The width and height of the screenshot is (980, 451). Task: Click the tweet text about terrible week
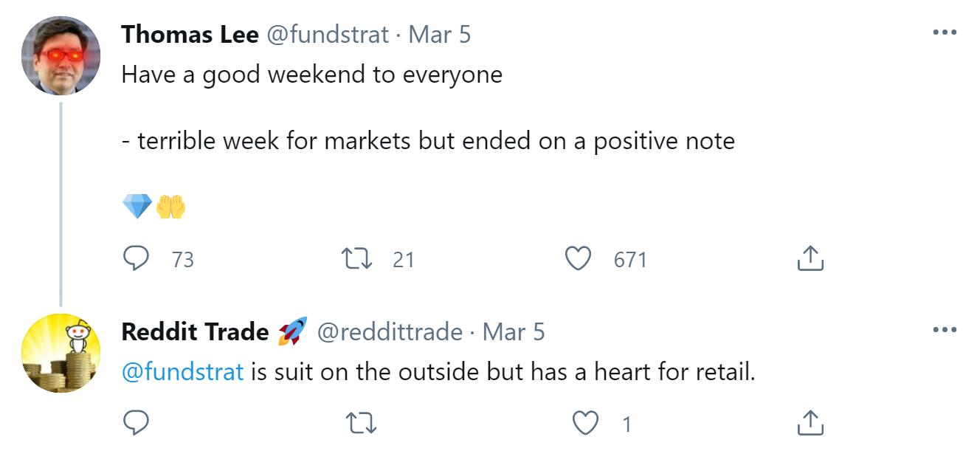pos(428,141)
